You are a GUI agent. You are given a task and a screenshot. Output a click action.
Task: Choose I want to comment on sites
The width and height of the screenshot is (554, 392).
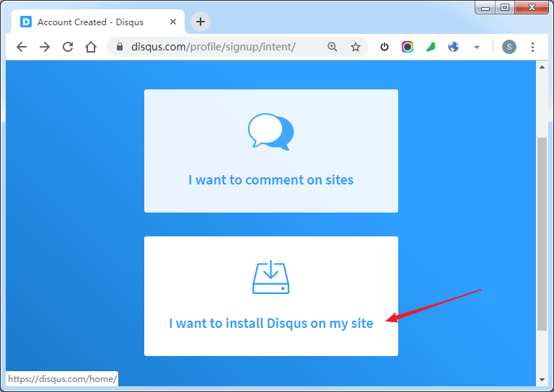click(271, 151)
